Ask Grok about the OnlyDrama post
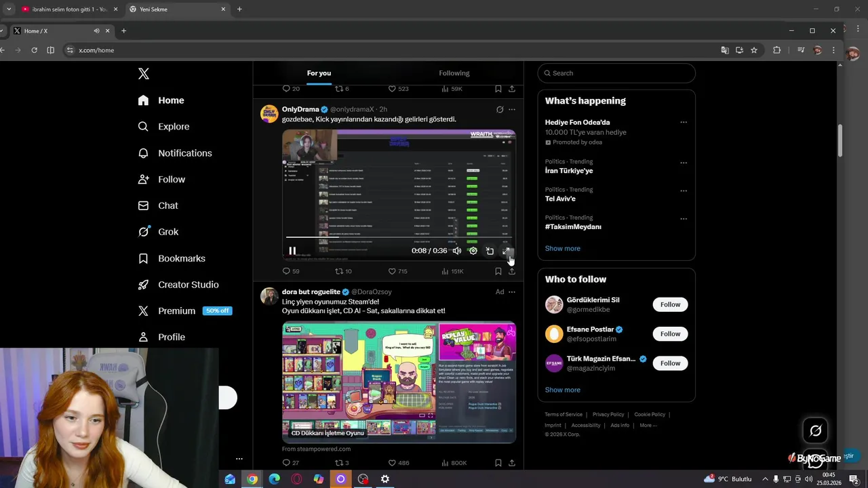Image resolution: width=868 pixels, height=488 pixels. 500,109
